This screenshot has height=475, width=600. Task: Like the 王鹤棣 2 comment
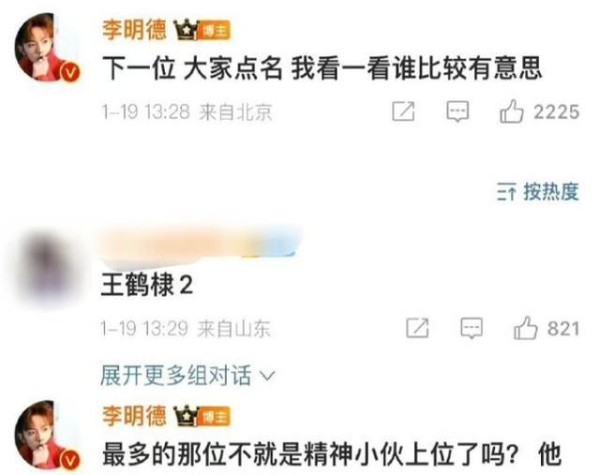[525, 328]
